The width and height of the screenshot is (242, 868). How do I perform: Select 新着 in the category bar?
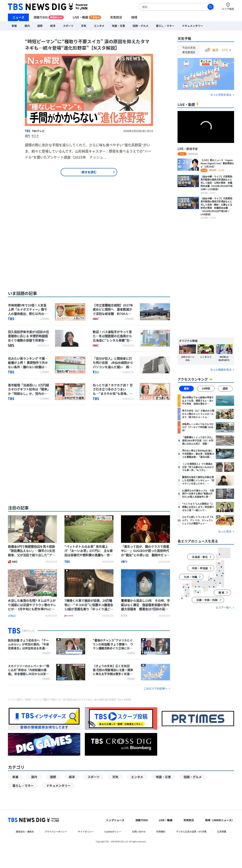coord(14,26)
